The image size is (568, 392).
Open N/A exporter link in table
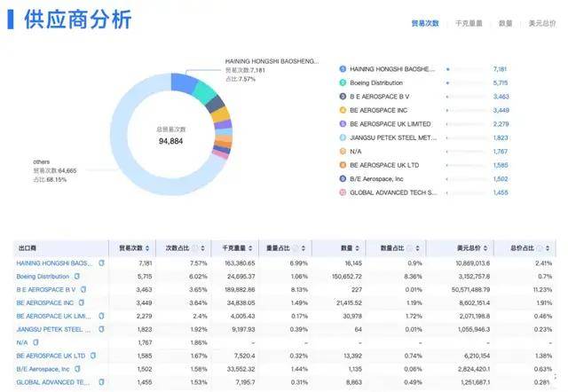point(22,342)
